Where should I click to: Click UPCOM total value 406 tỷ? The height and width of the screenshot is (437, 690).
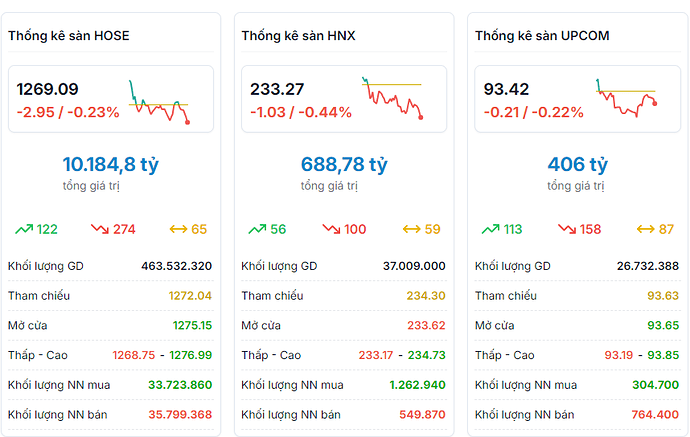pyautogui.click(x=577, y=164)
